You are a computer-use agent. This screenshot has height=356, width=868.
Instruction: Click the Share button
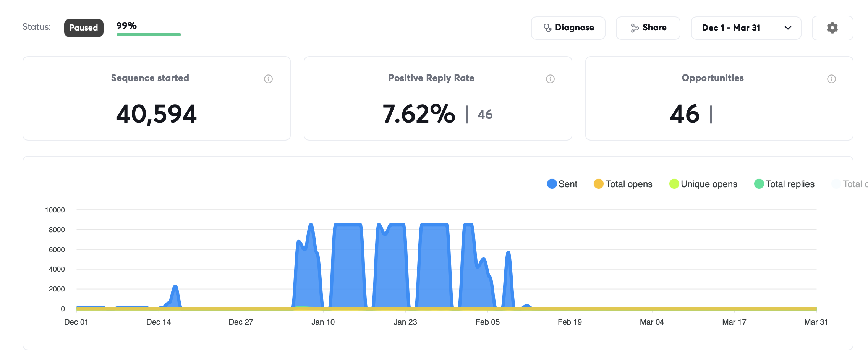click(648, 28)
